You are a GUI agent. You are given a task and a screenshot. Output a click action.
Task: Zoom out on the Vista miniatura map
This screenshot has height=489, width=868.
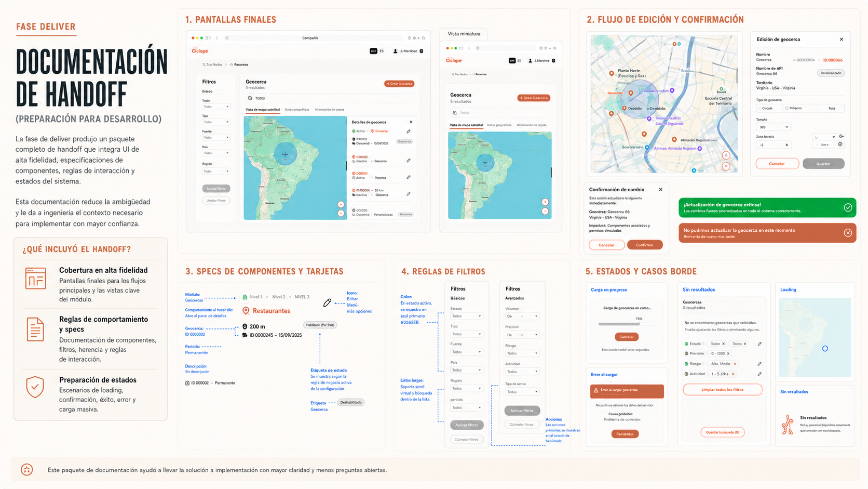(x=545, y=211)
